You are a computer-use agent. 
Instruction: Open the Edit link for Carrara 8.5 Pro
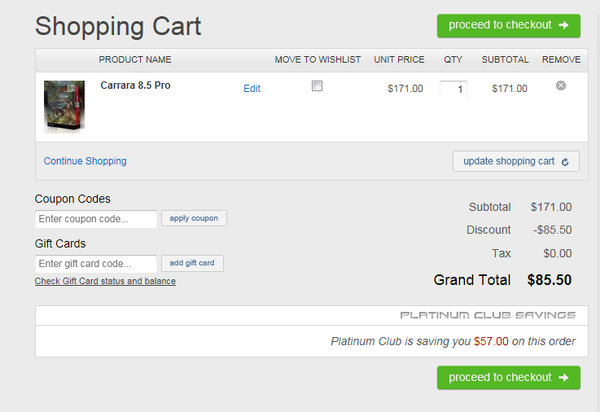click(x=252, y=88)
